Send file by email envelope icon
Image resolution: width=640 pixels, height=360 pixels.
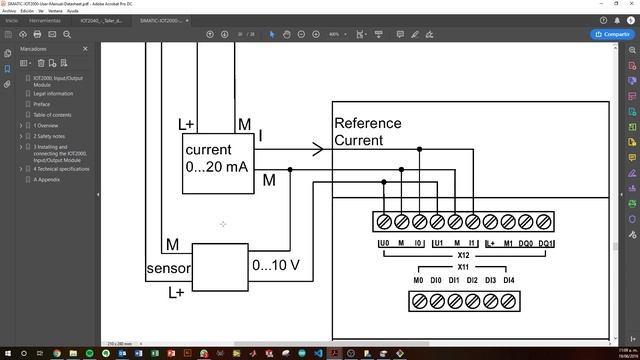tap(52, 35)
